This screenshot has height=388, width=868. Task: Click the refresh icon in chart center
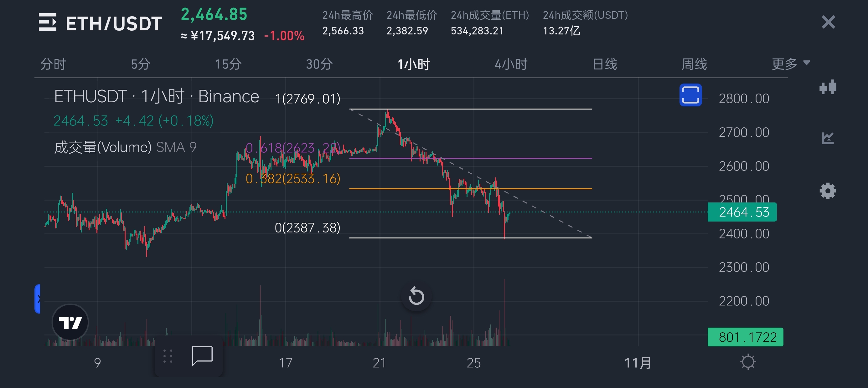[x=416, y=296]
